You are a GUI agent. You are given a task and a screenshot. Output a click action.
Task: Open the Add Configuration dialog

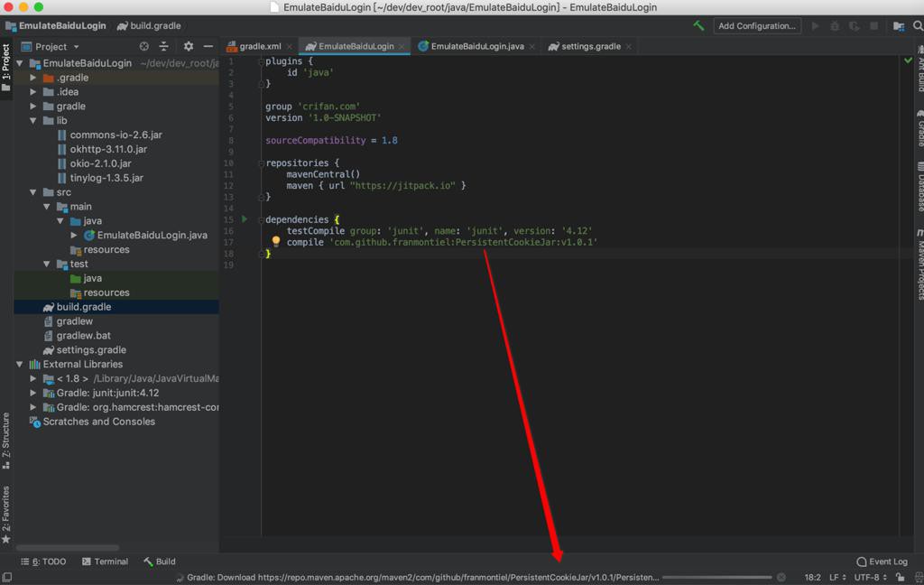757,25
